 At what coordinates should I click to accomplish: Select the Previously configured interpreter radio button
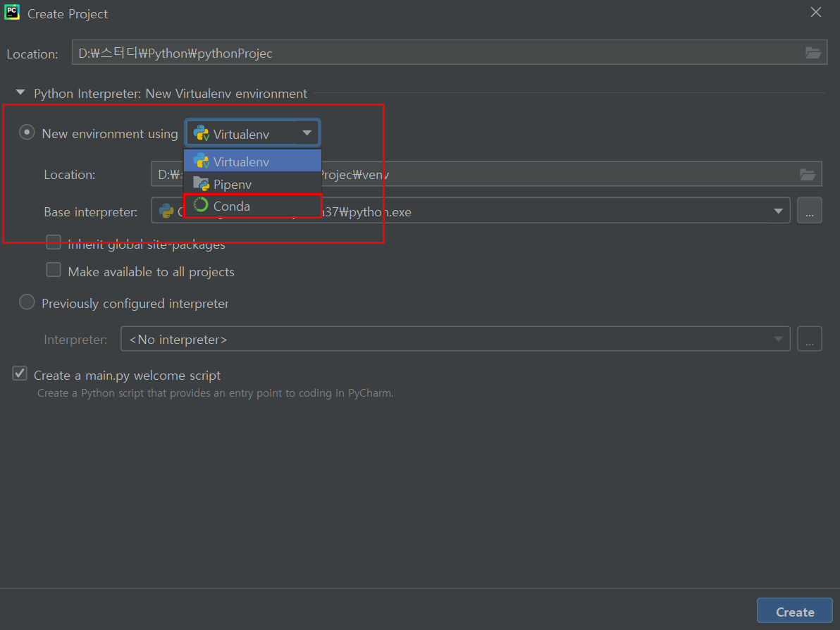(27, 302)
